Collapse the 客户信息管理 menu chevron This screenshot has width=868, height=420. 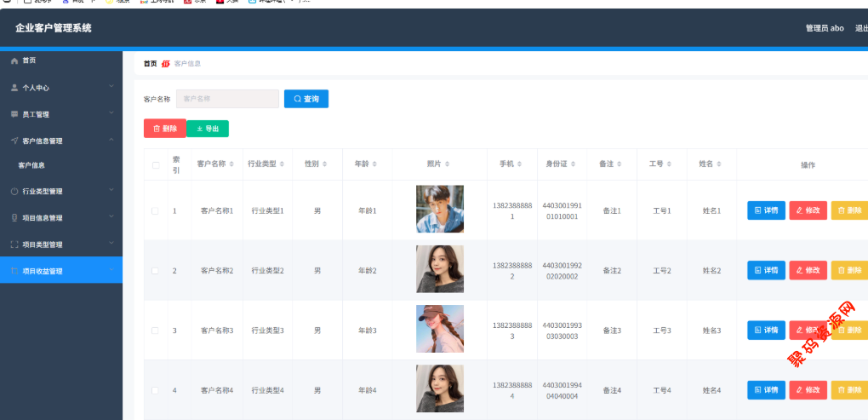(x=111, y=140)
